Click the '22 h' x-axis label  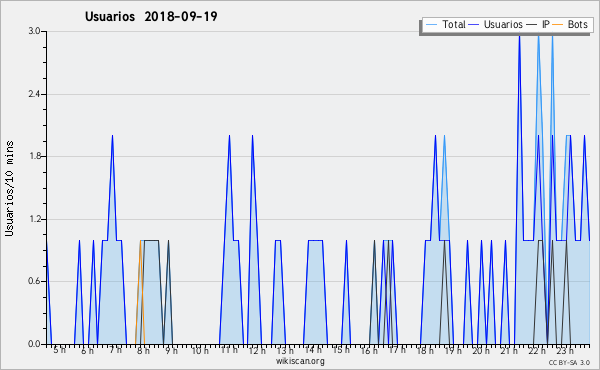537,351
